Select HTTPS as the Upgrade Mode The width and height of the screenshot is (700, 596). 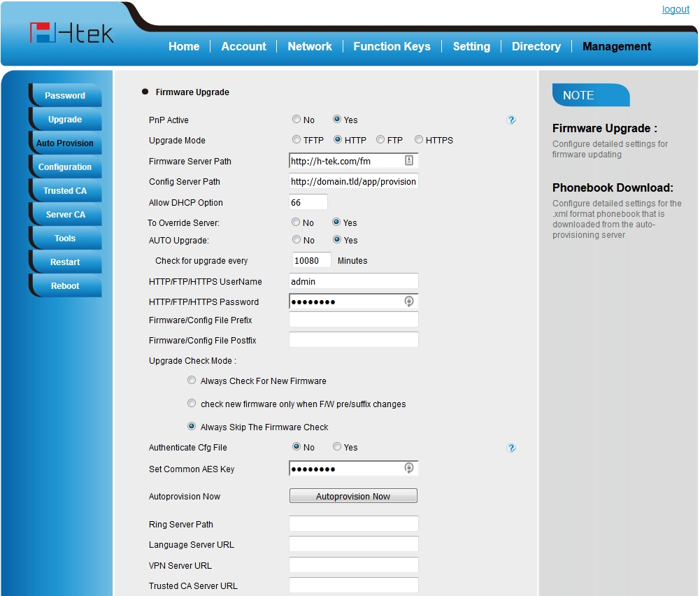(x=419, y=140)
